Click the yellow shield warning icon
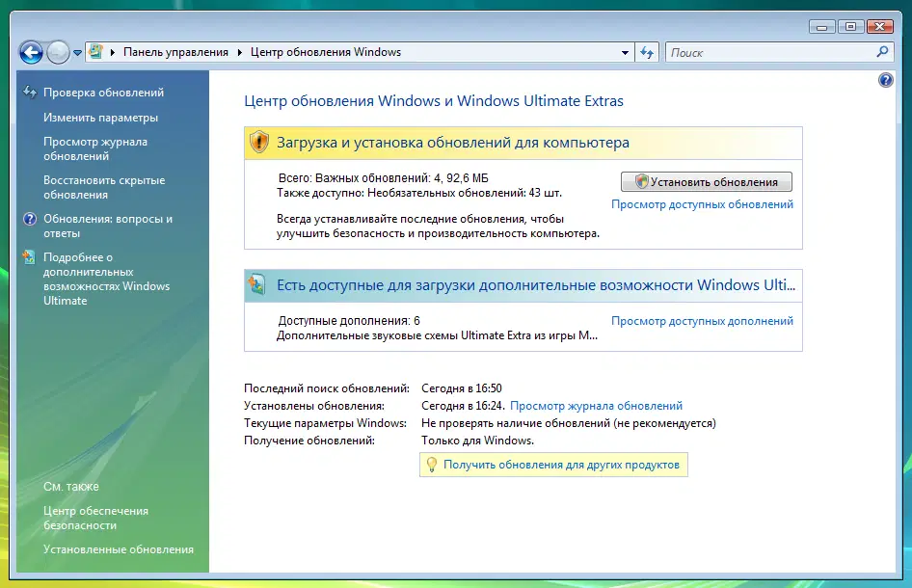Screen dimensions: 912x588 (258, 142)
